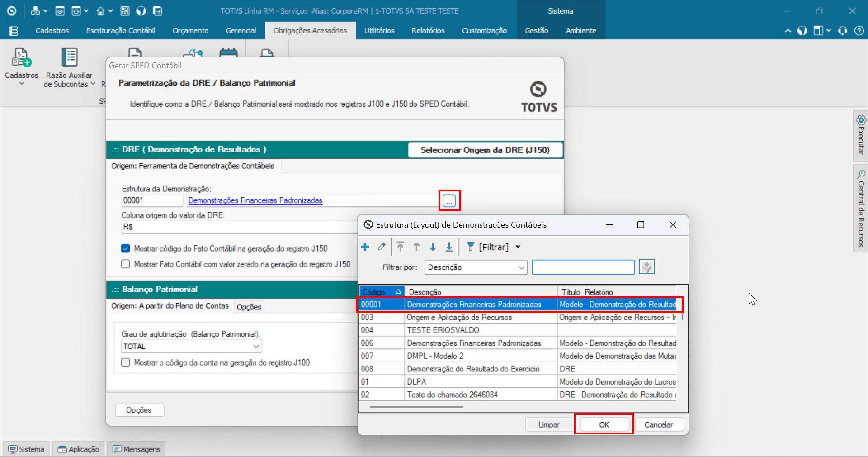This screenshot has height=457, width=868.
Task: Click the OK button in Estrutura dialog
Action: click(x=604, y=424)
